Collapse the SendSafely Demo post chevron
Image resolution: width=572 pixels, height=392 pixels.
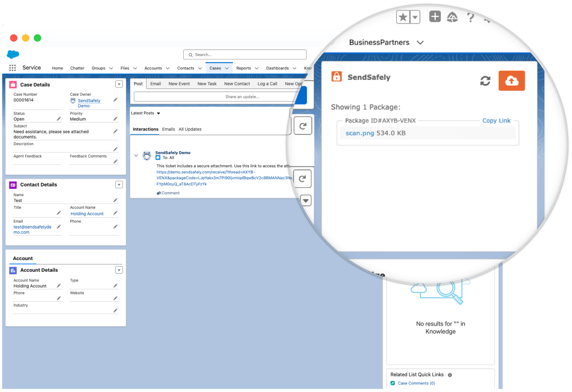click(136, 155)
